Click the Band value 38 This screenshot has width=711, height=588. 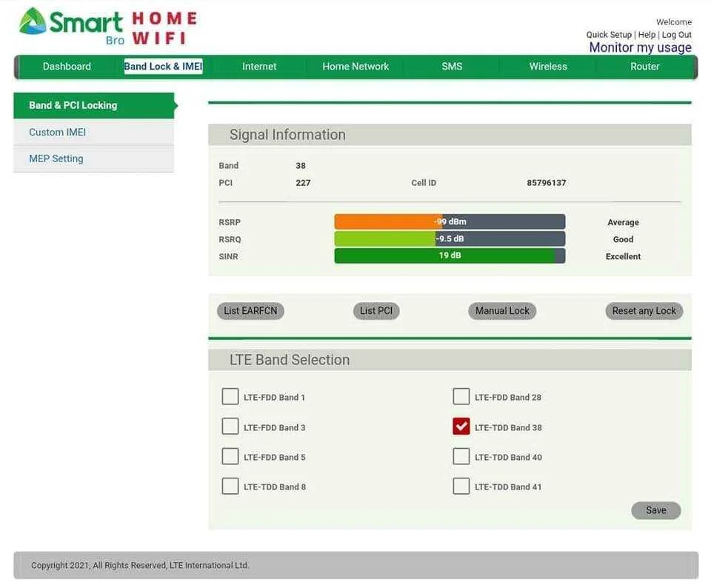tap(301, 166)
